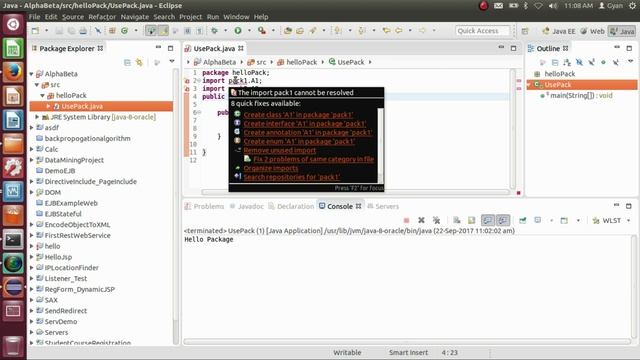Switch to the Problems tab
The image size is (640, 360).
[204, 207]
